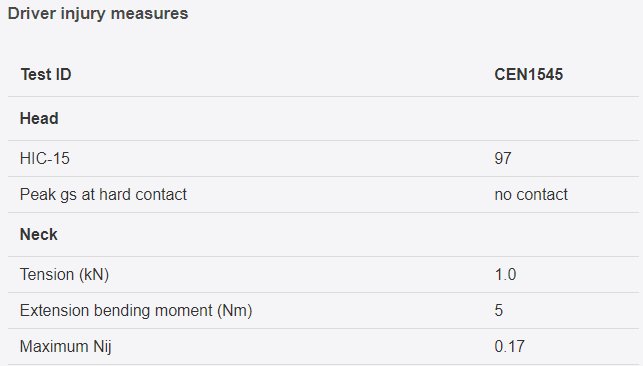Select the Head section header
The image size is (643, 366).
39,118
